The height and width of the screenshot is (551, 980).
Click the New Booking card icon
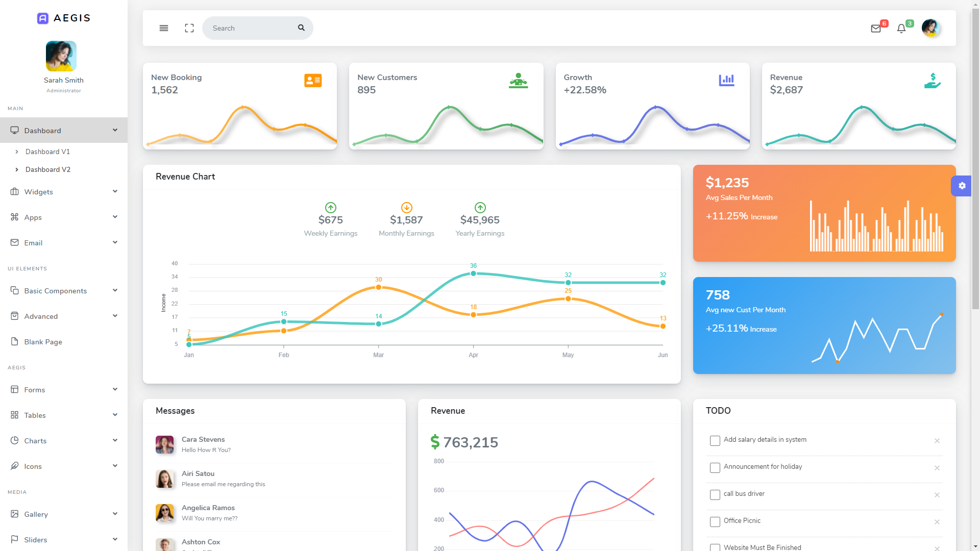click(313, 81)
